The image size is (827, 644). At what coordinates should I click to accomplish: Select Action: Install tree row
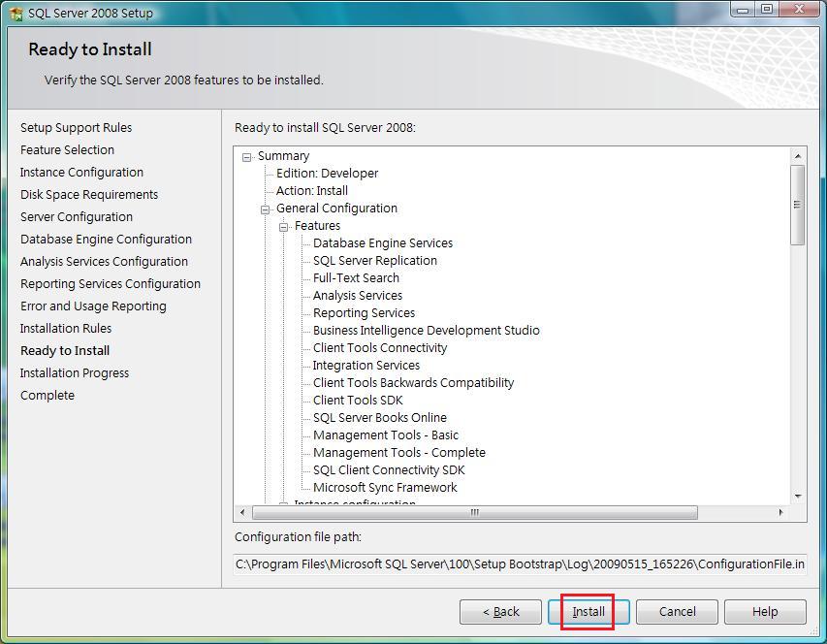point(312,191)
